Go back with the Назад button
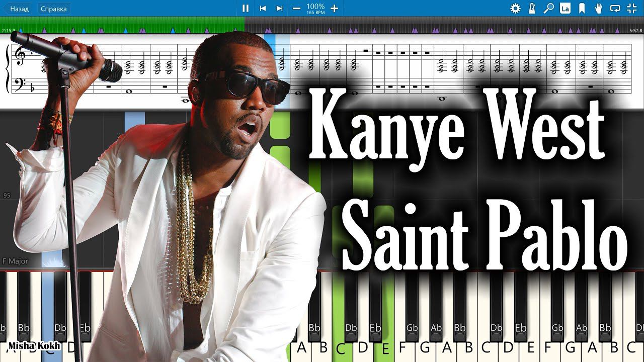The height and width of the screenshot is (362, 644). click(x=19, y=9)
